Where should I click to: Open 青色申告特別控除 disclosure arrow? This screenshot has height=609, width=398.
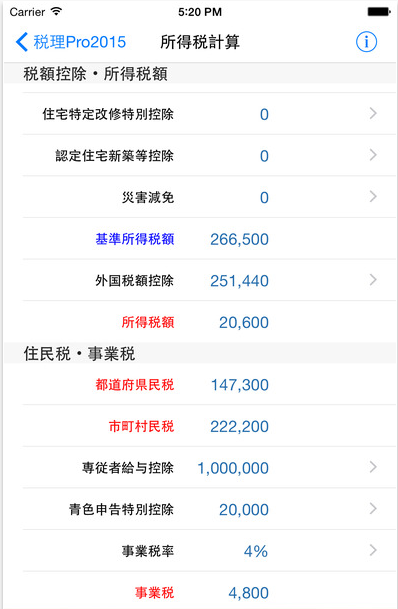[x=373, y=508]
